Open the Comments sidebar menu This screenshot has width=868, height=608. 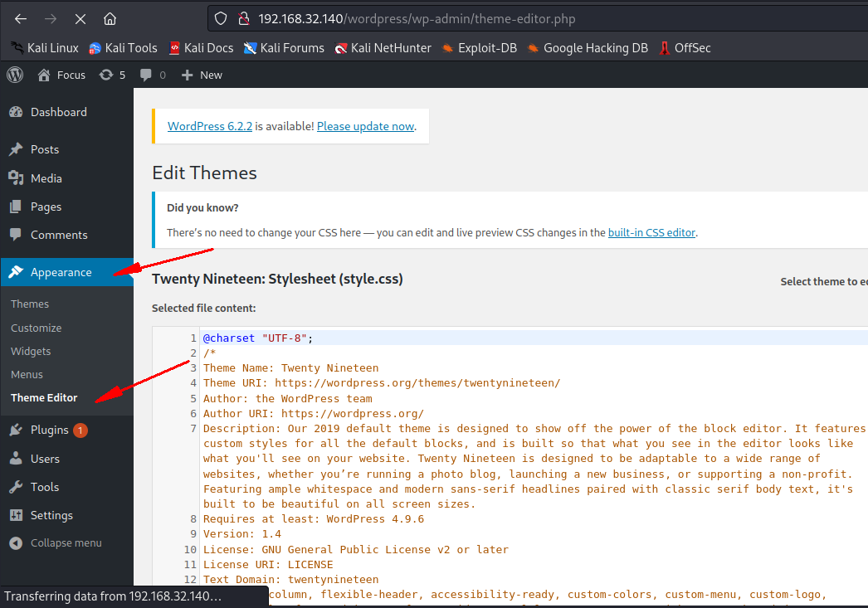point(66,235)
